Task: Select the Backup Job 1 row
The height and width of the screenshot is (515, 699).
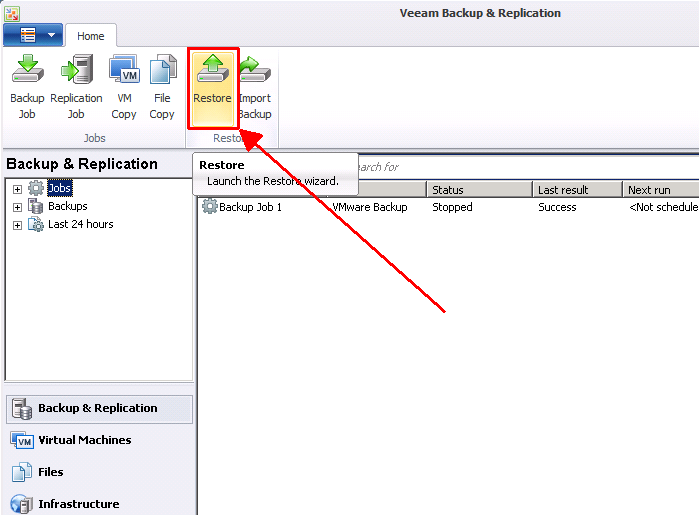Action: click(x=448, y=207)
